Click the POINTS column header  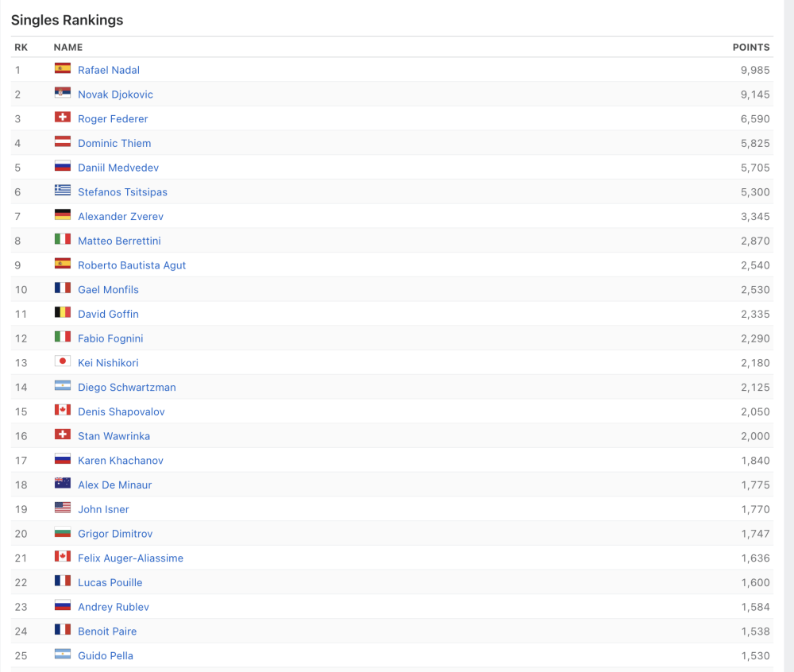click(750, 48)
